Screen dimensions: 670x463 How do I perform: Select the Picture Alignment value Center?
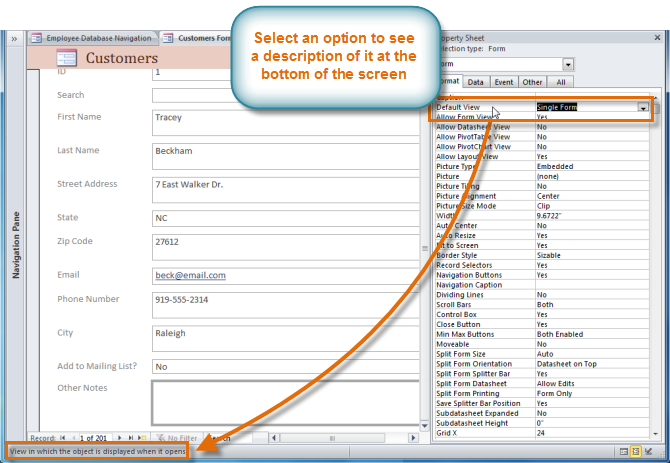pos(592,196)
